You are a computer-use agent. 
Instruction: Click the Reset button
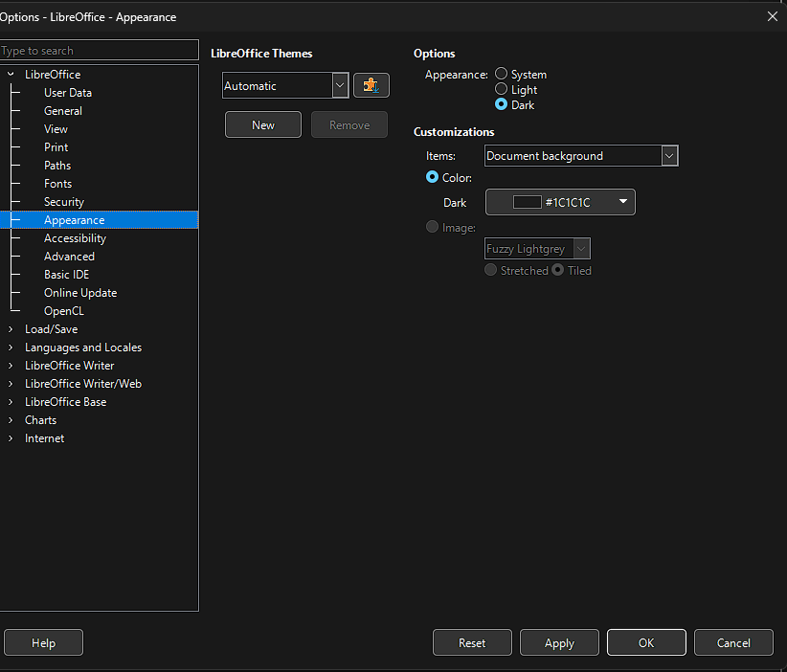[472, 642]
